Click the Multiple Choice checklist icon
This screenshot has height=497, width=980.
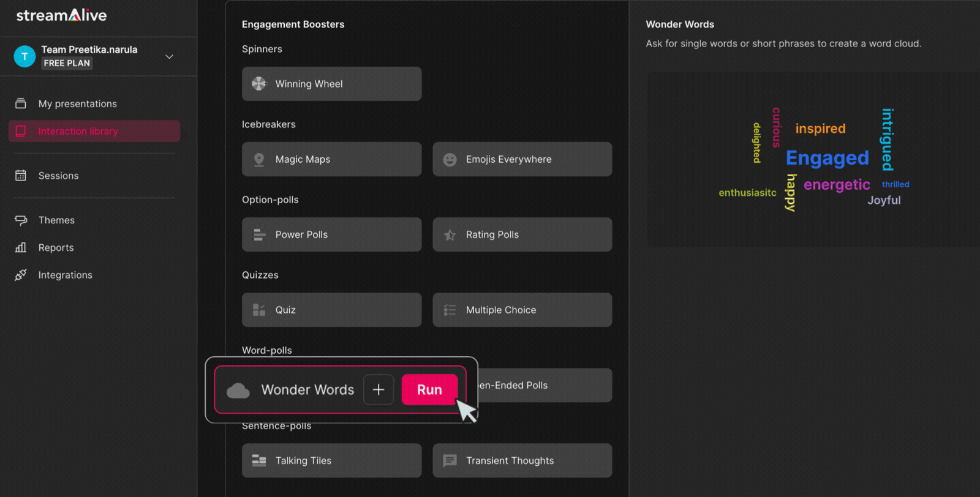[450, 310]
